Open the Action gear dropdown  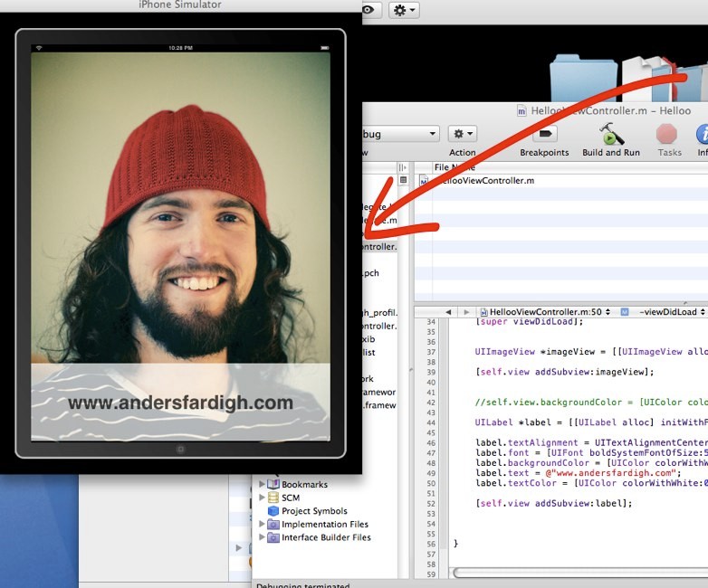462,134
